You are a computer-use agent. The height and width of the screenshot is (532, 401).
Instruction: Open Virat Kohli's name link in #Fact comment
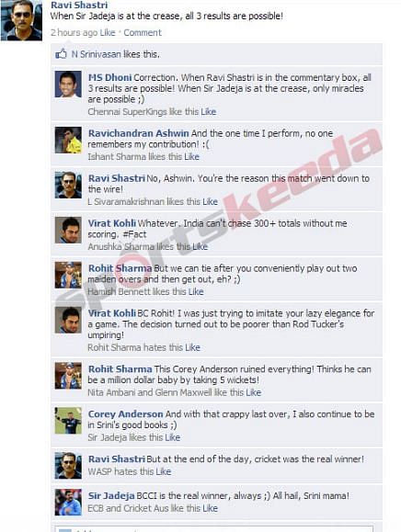[112, 223]
